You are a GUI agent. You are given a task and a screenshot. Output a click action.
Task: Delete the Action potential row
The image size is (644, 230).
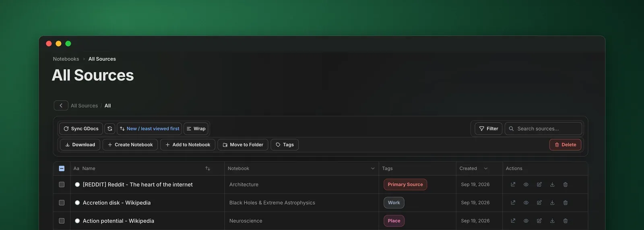click(x=566, y=221)
